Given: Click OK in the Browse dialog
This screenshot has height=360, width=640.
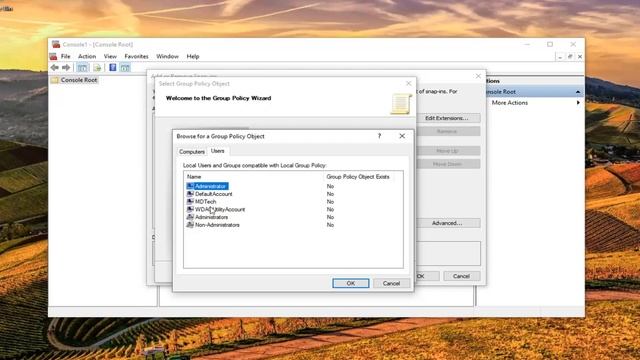Looking at the screenshot, I should 351,283.
